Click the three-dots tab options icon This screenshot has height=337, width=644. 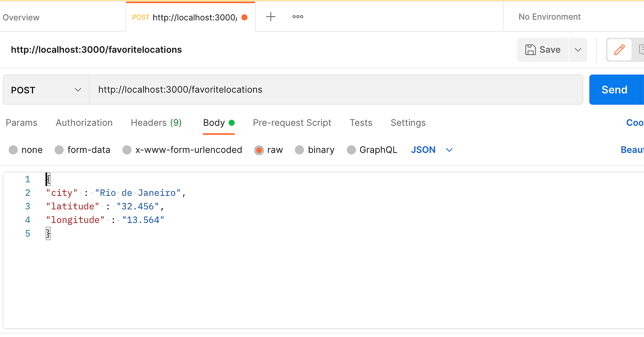click(298, 17)
